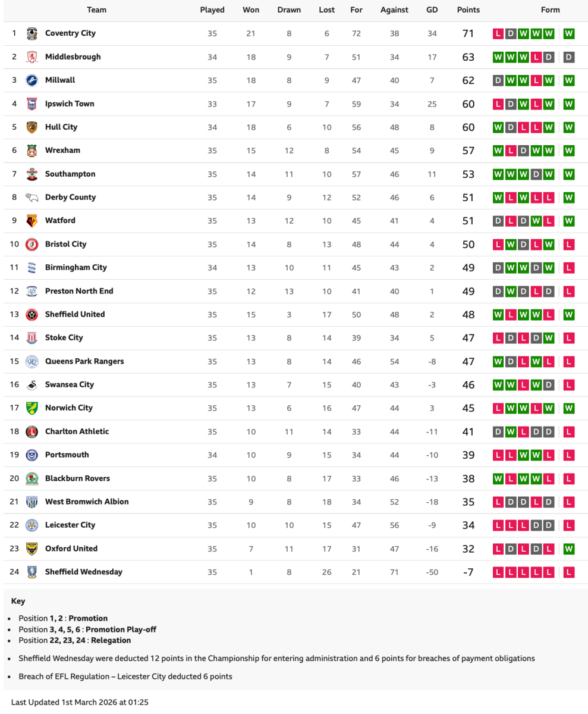Click the Sheffield Wednesday badge icon
Image resolution: width=588 pixels, height=714 pixels.
coord(32,572)
